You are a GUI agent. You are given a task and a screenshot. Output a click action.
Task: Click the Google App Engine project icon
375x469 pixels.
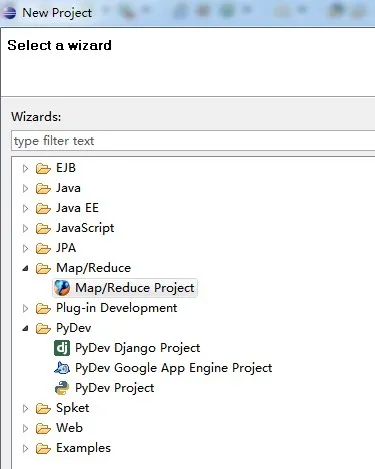(62, 368)
